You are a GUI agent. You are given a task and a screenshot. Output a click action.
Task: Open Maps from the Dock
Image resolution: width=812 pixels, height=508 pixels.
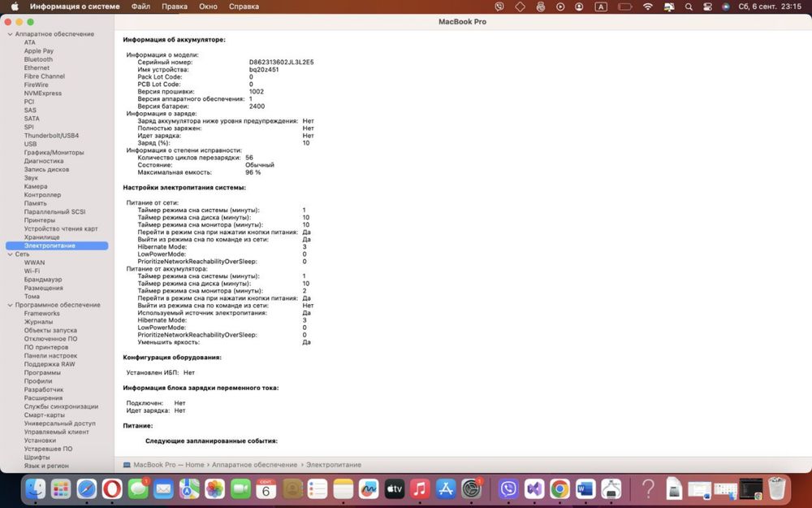coord(189,488)
